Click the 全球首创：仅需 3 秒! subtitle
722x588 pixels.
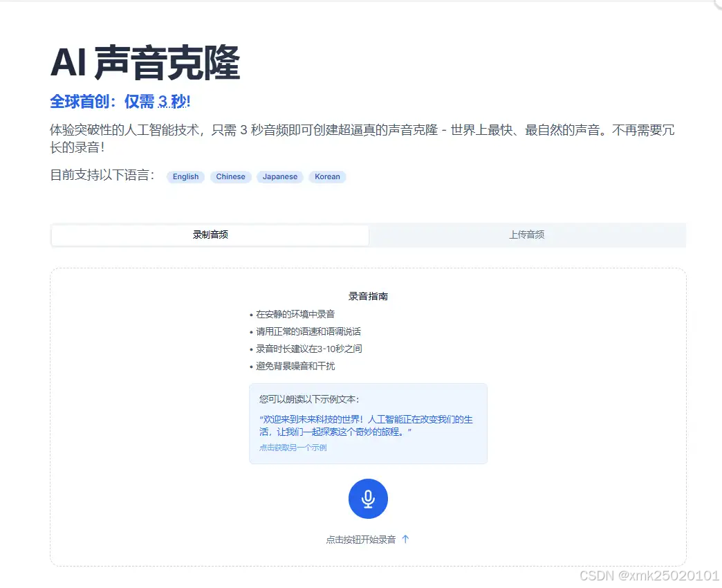pyautogui.click(x=120, y=102)
